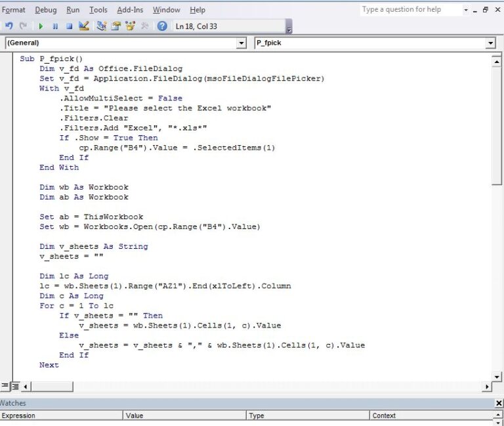This screenshot has height=426, width=504.
Task: Open the Object Browser icon
Action: [130, 26]
